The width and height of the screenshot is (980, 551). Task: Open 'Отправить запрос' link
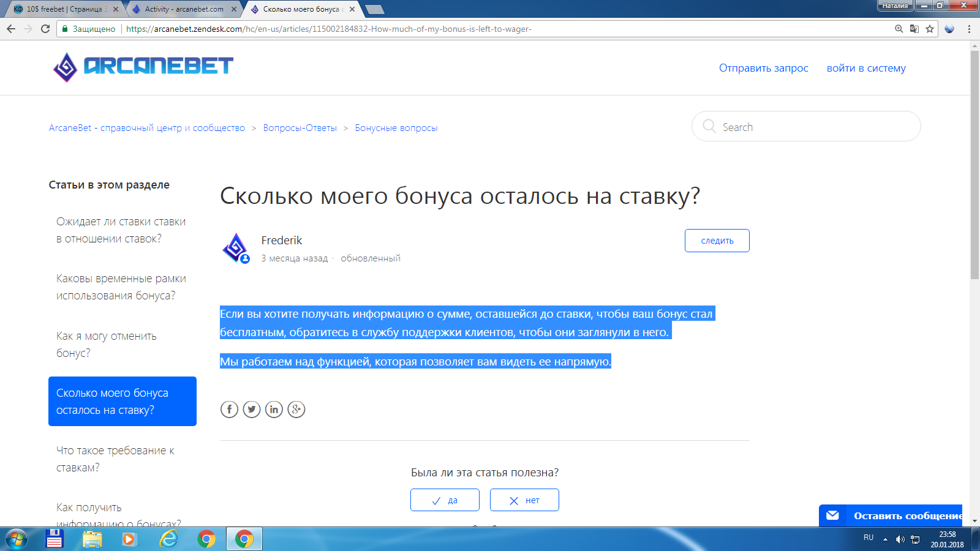point(763,68)
